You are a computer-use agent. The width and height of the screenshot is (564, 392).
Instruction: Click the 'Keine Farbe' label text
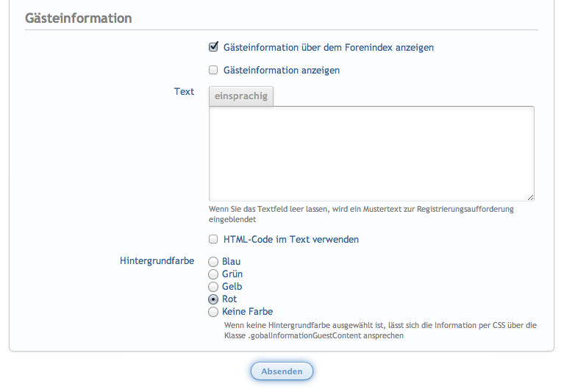(x=247, y=312)
